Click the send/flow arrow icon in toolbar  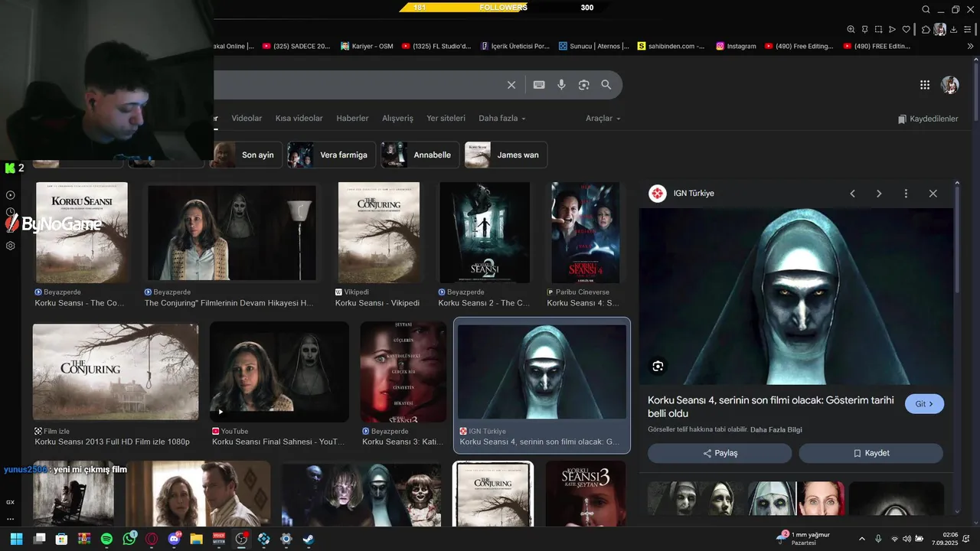pos(892,29)
